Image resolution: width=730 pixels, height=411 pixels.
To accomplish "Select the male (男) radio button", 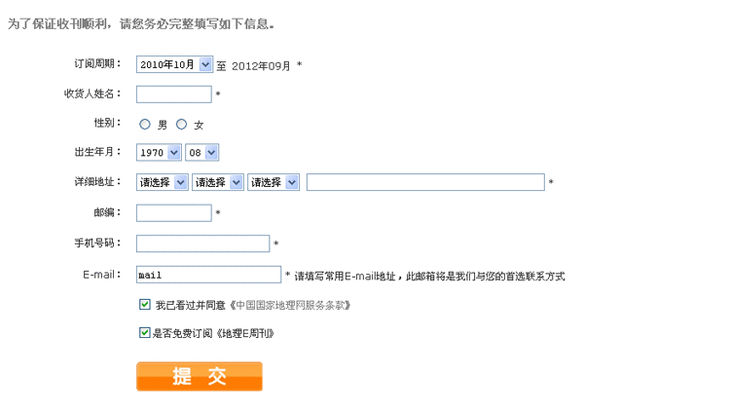I will pyautogui.click(x=145, y=125).
